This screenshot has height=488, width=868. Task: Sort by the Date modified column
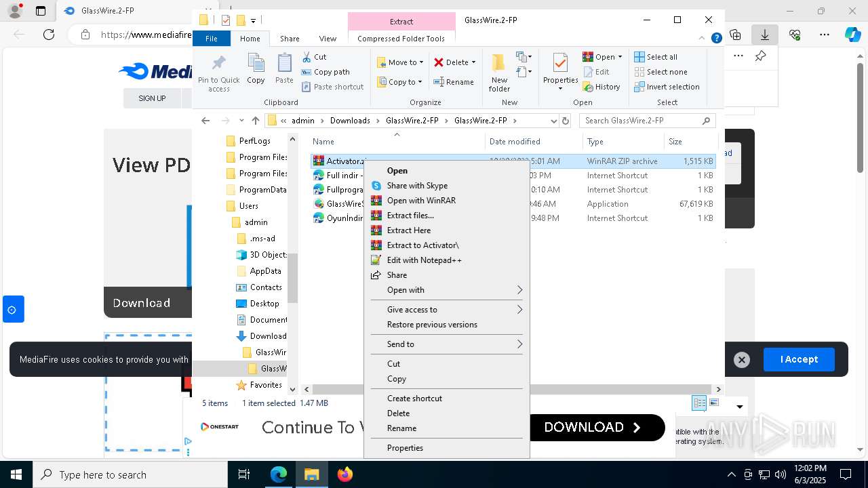pyautogui.click(x=534, y=142)
